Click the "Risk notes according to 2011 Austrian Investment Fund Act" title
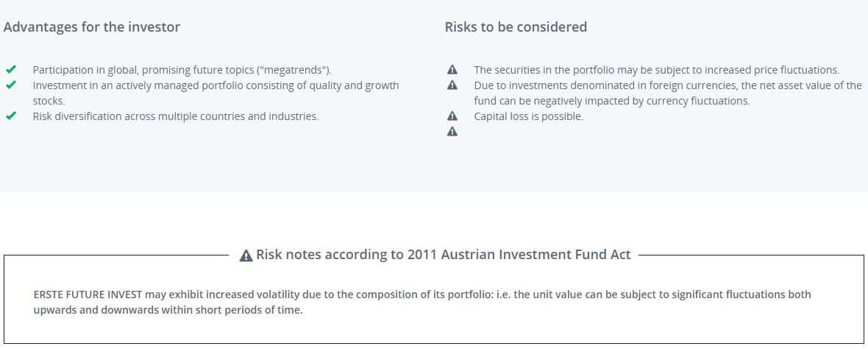Viewport: 868px width, 349px height. [443, 255]
